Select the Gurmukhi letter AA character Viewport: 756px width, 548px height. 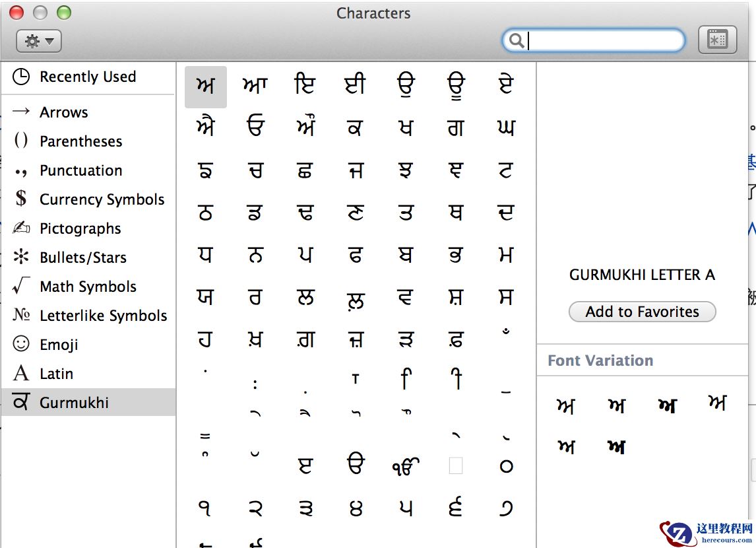(x=255, y=86)
